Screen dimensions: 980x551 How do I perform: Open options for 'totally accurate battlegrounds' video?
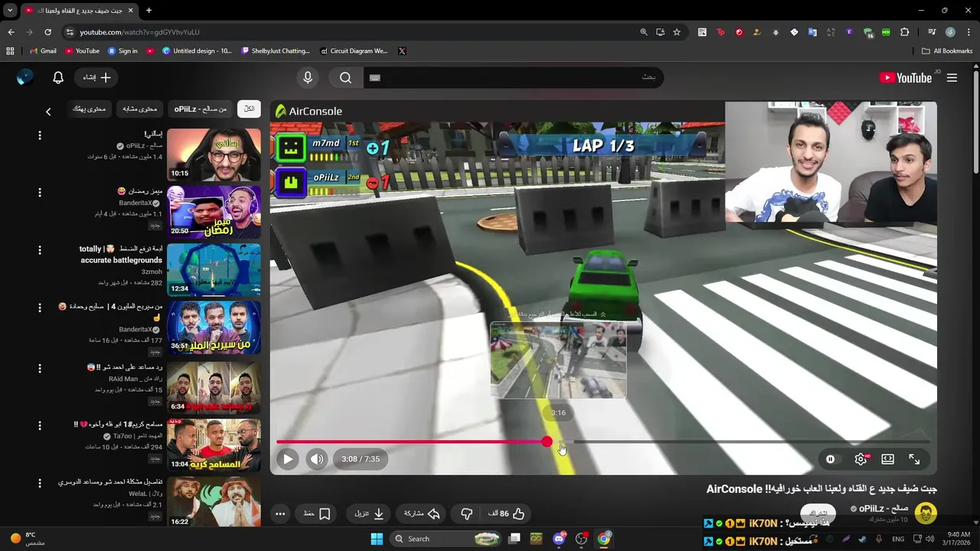(40, 250)
